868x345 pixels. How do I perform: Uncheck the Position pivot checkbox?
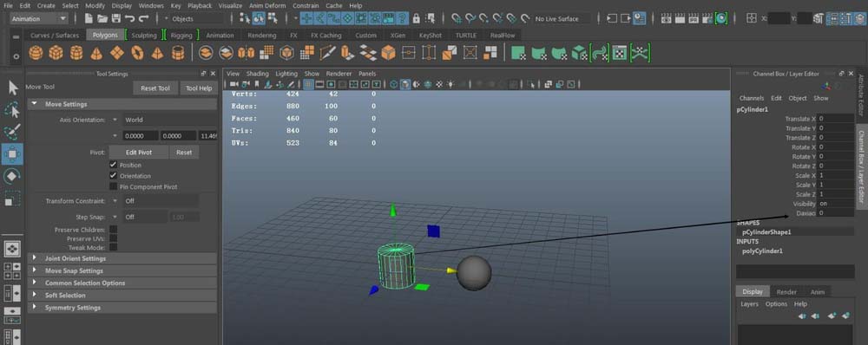pos(114,165)
